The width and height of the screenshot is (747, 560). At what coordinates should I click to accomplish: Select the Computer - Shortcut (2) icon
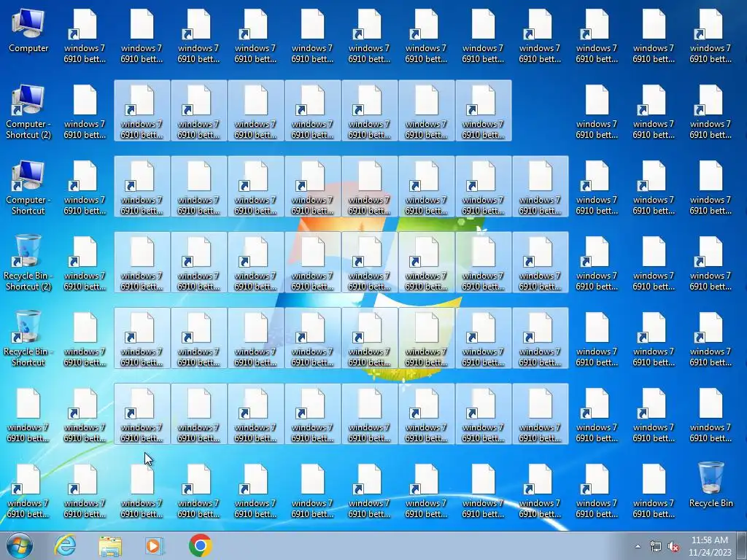click(x=28, y=111)
